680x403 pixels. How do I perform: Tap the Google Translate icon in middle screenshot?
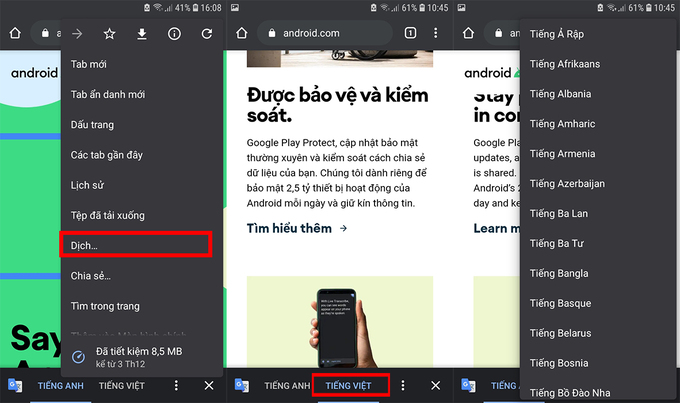click(242, 385)
